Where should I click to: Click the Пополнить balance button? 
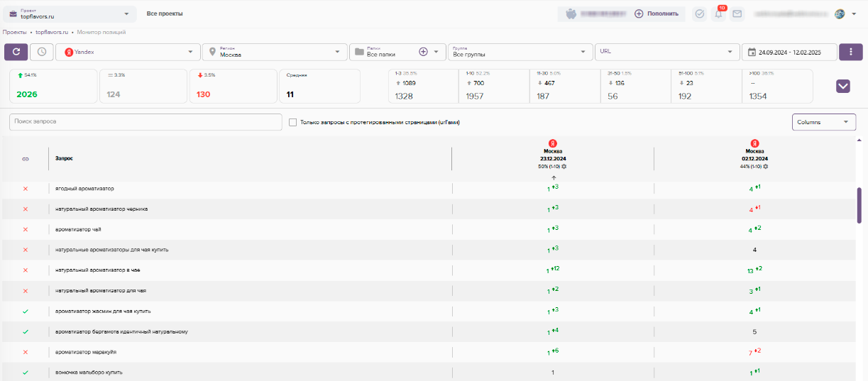click(x=657, y=13)
